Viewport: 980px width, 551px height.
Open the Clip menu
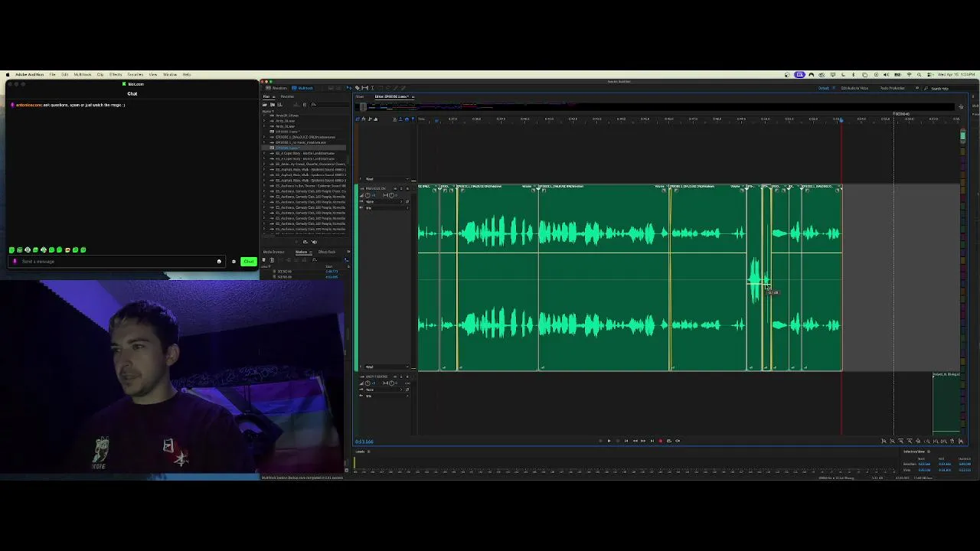coord(100,74)
